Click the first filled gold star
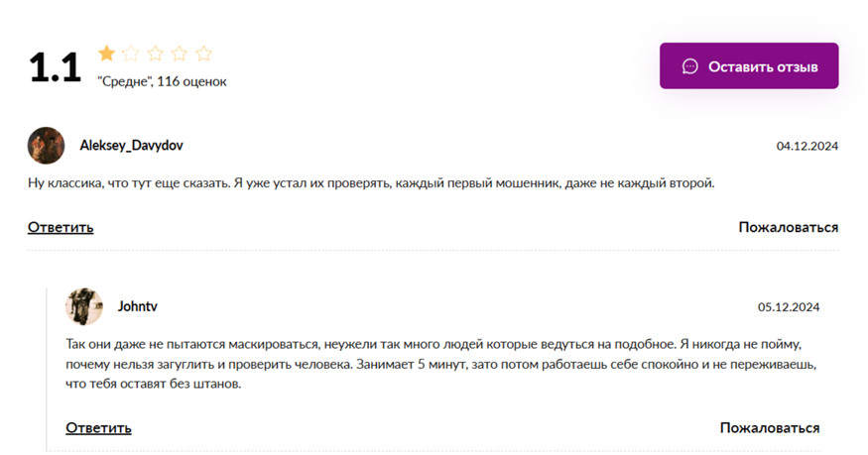Image resolution: width=868 pixels, height=455 pixels. tap(107, 54)
